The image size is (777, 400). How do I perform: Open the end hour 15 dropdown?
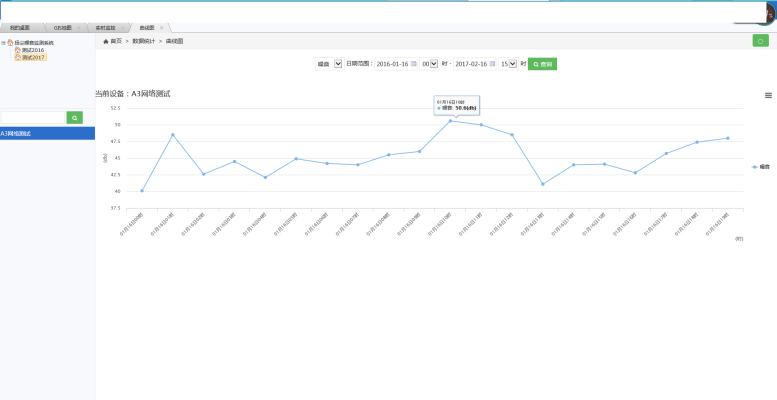tap(509, 64)
